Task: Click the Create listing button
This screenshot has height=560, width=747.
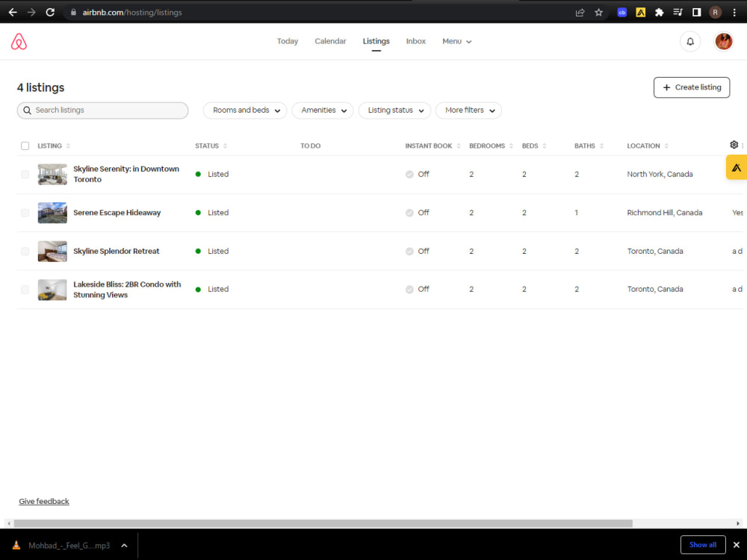Action: pyautogui.click(x=691, y=87)
